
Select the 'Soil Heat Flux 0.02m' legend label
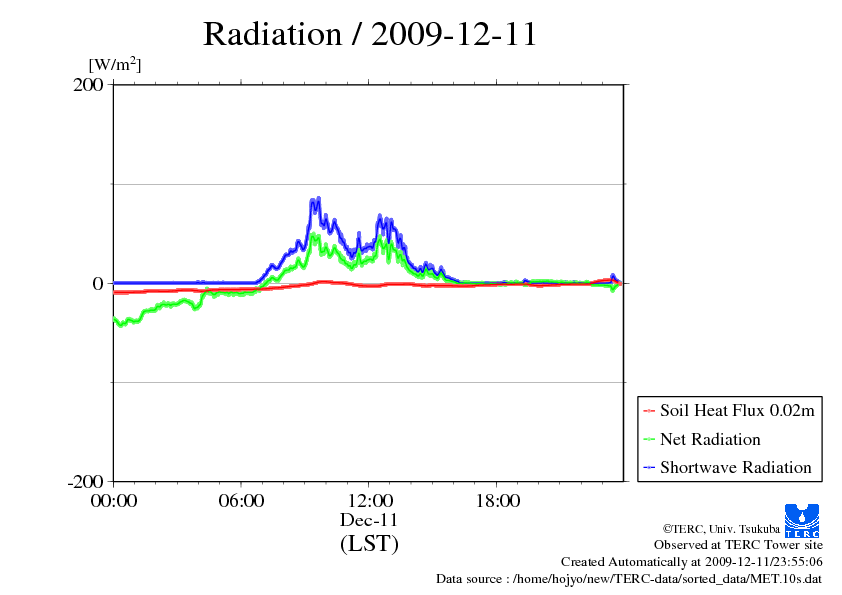[x=737, y=411]
